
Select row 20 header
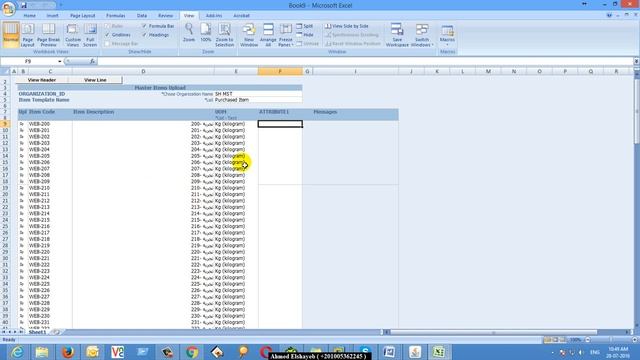click(5, 194)
